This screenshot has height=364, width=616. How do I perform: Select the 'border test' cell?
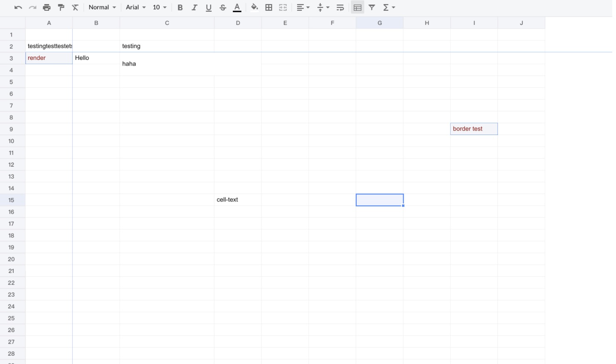click(474, 129)
